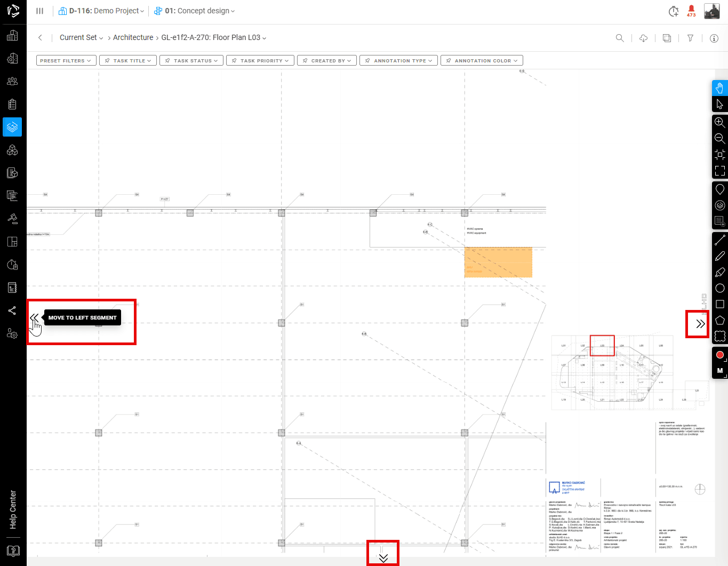The height and width of the screenshot is (566, 728).
Task: Expand the Annotation Type filter dropdown
Action: pyautogui.click(x=398, y=61)
